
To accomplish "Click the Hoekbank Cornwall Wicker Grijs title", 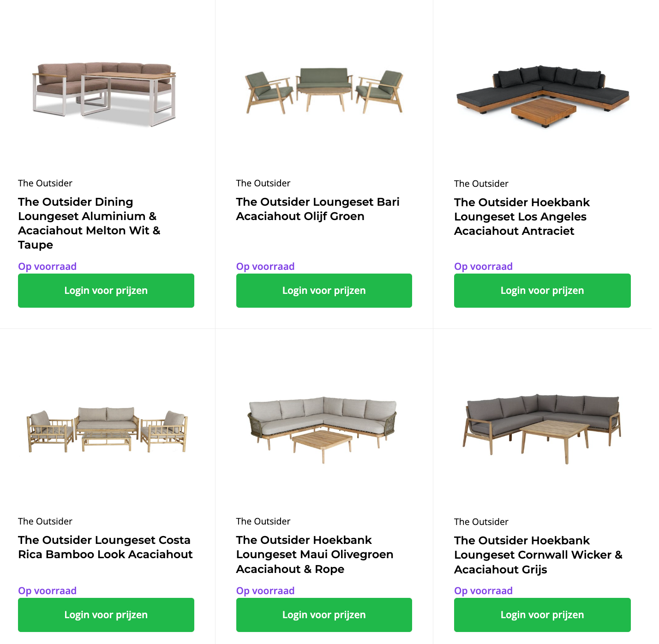I will tap(538, 555).
